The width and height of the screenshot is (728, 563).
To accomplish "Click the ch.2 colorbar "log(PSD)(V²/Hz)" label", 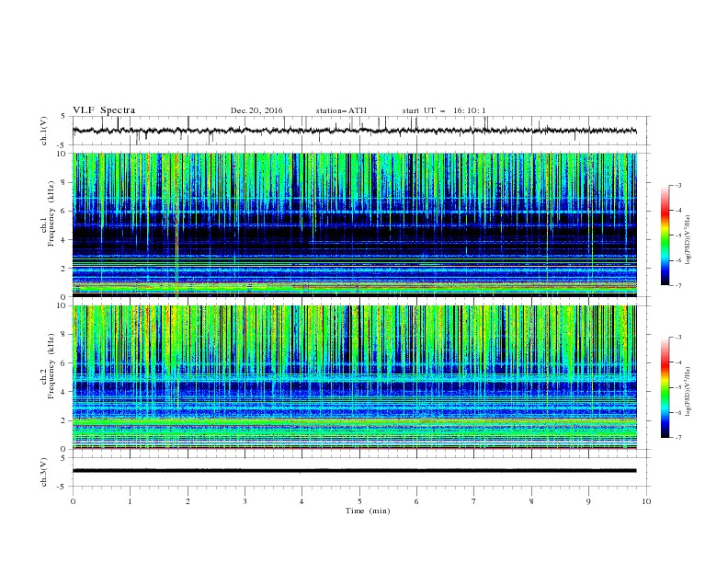I will (688, 391).
